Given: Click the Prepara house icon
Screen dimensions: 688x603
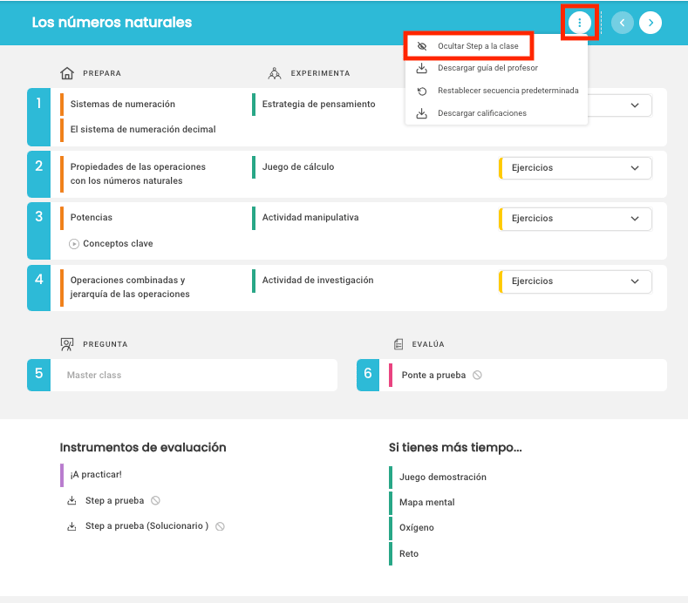Looking at the screenshot, I should 67,73.
